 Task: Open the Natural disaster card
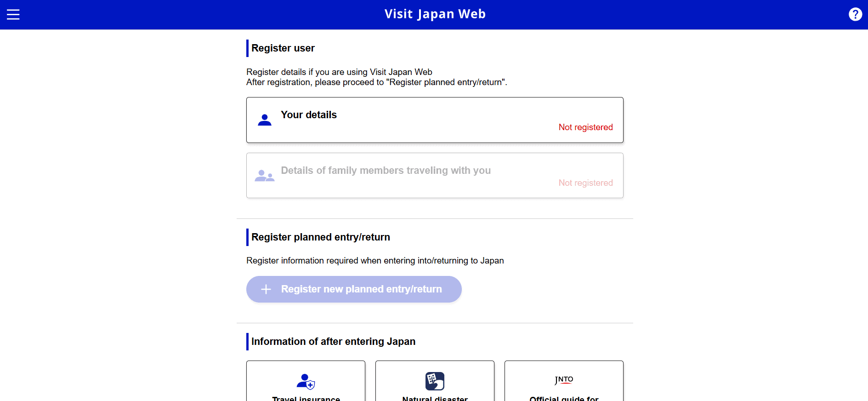coord(435,381)
